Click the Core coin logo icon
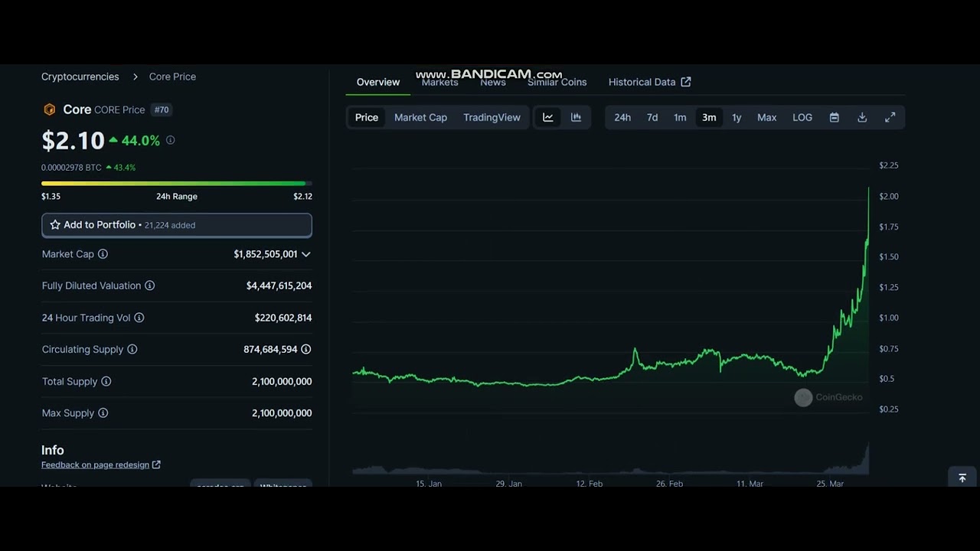 [x=50, y=109]
